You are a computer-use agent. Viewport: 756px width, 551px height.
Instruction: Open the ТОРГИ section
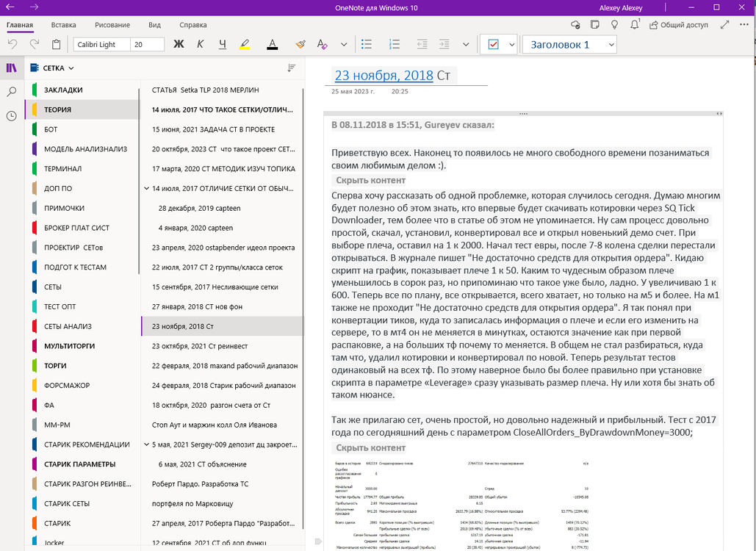82,365
